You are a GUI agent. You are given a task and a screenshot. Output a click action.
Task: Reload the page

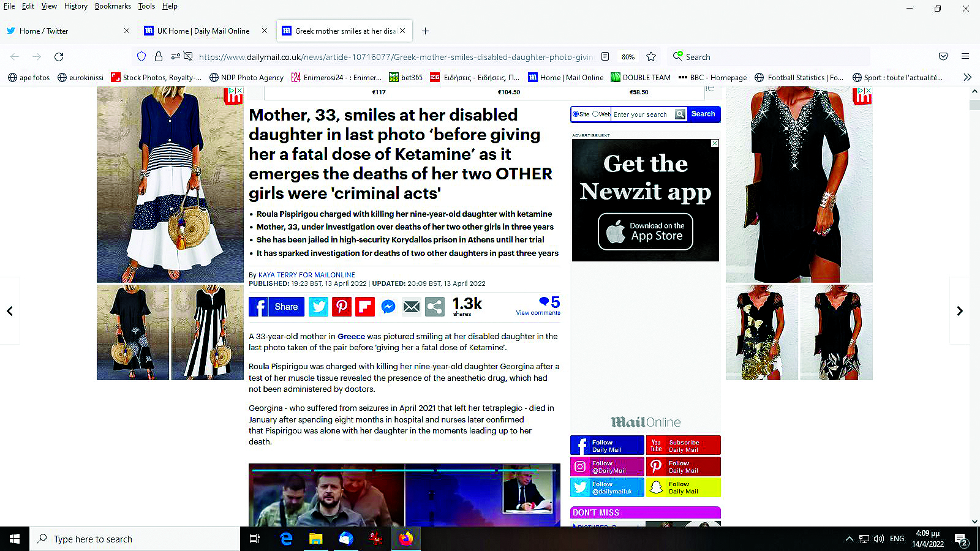(x=59, y=57)
